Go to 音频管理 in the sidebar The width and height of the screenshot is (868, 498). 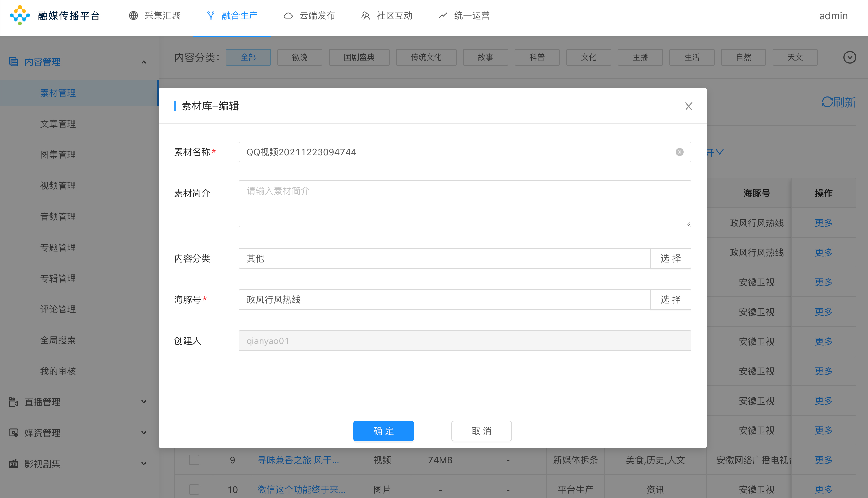[58, 216]
